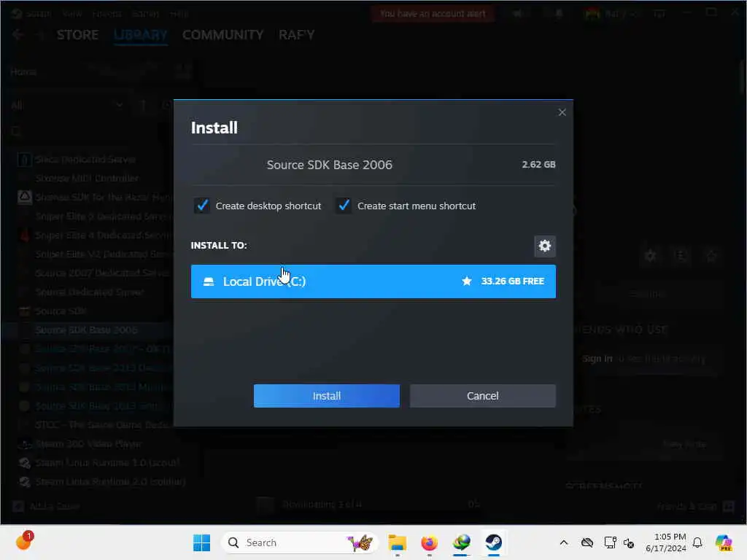Uncheck Create desktop shortcut
747x560 pixels.
pos(202,206)
